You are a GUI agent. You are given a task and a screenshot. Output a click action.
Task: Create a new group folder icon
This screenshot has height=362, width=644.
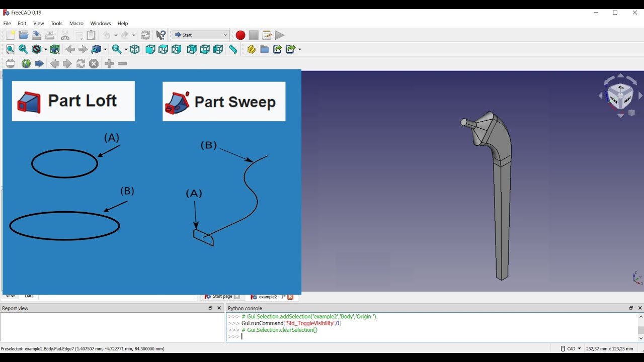pyautogui.click(x=265, y=49)
